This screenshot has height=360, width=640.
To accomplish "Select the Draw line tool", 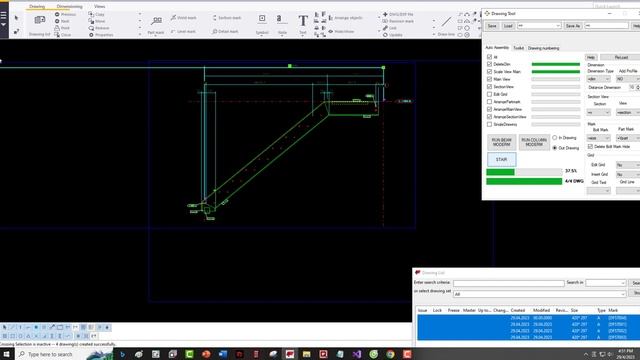I will pos(446,21).
